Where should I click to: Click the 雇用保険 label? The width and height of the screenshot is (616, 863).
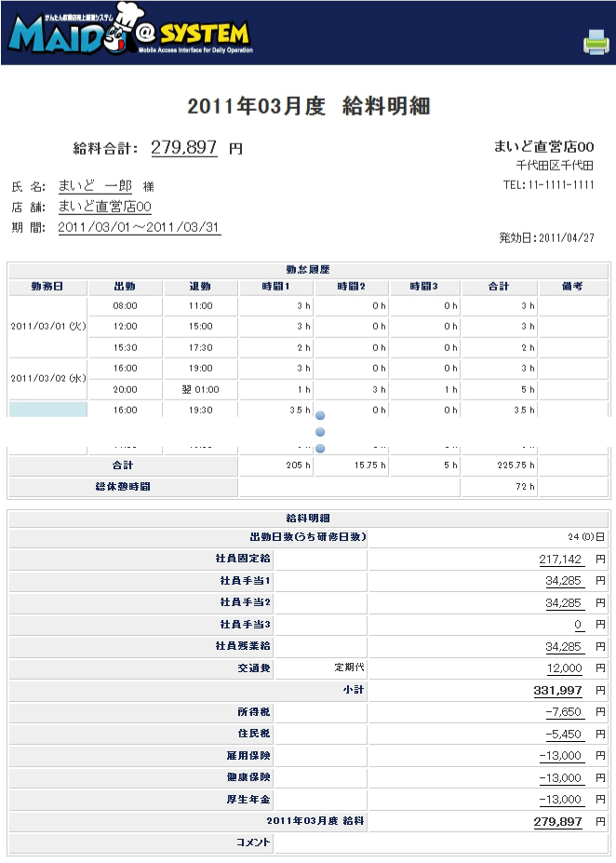[248, 756]
